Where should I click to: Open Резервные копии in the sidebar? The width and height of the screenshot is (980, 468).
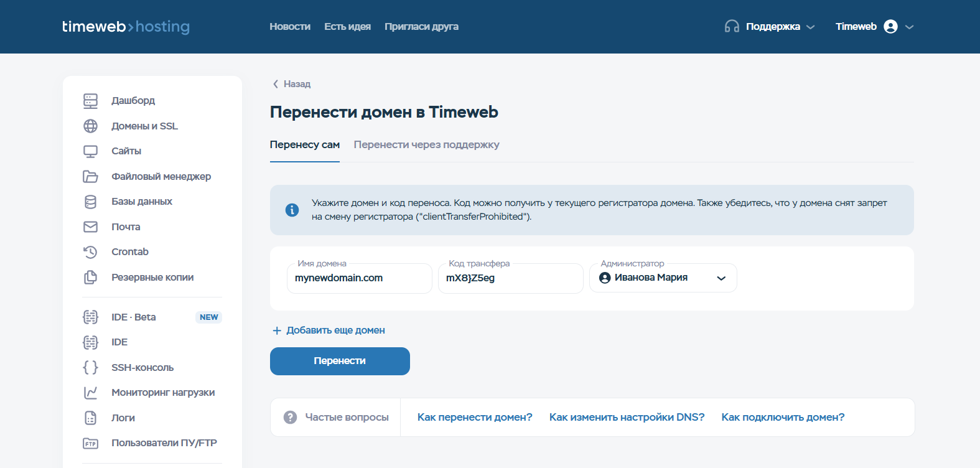152,278
